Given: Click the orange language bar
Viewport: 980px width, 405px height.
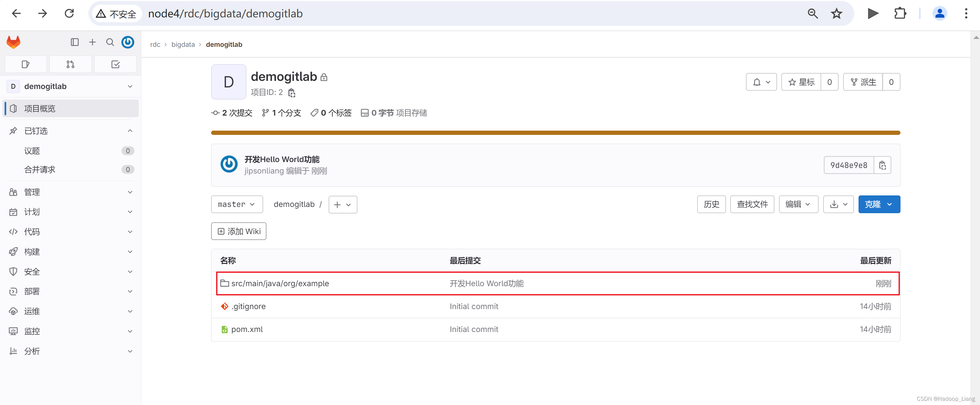Looking at the screenshot, I should click(555, 133).
